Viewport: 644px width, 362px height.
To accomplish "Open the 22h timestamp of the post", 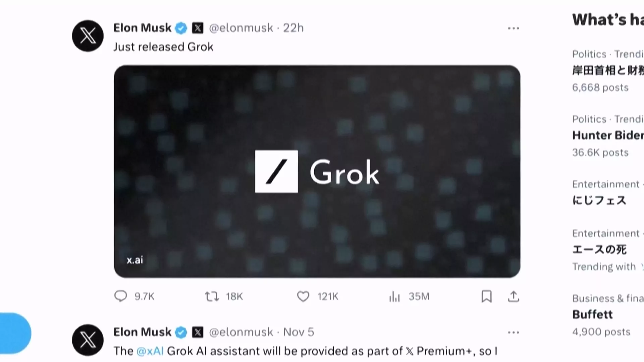I will (x=293, y=28).
